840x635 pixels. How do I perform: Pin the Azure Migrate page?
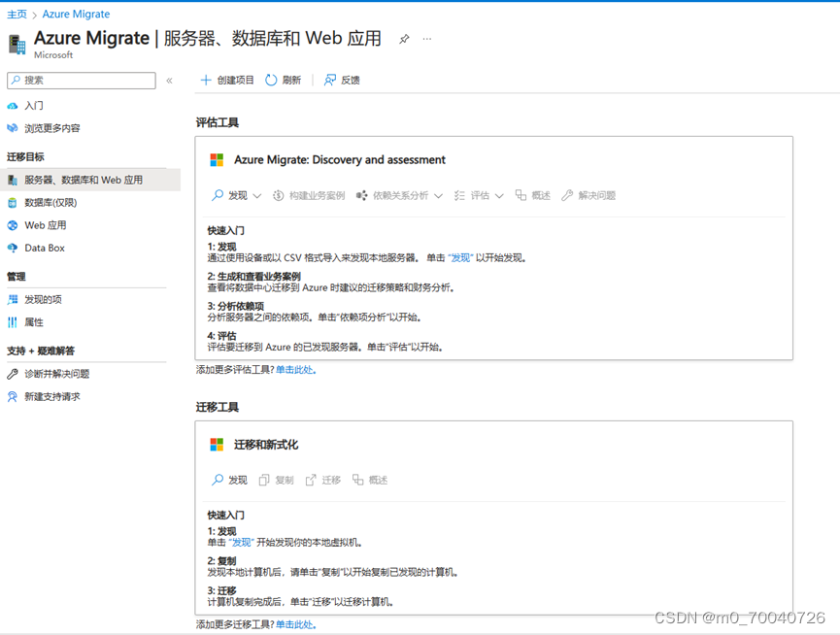pos(404,39)
